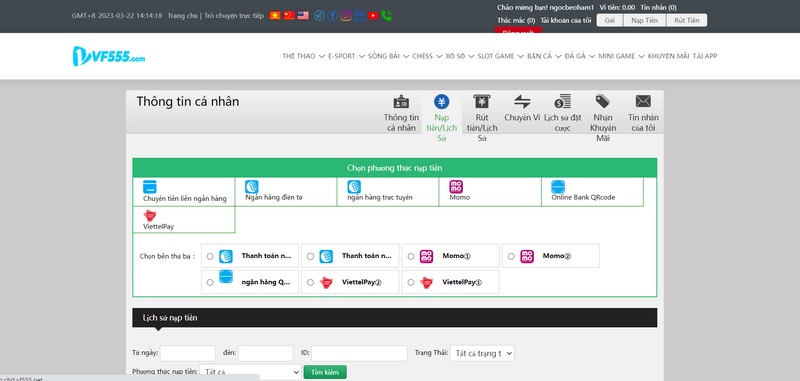Select second Thanh toán n... radio option

point(311,257)
